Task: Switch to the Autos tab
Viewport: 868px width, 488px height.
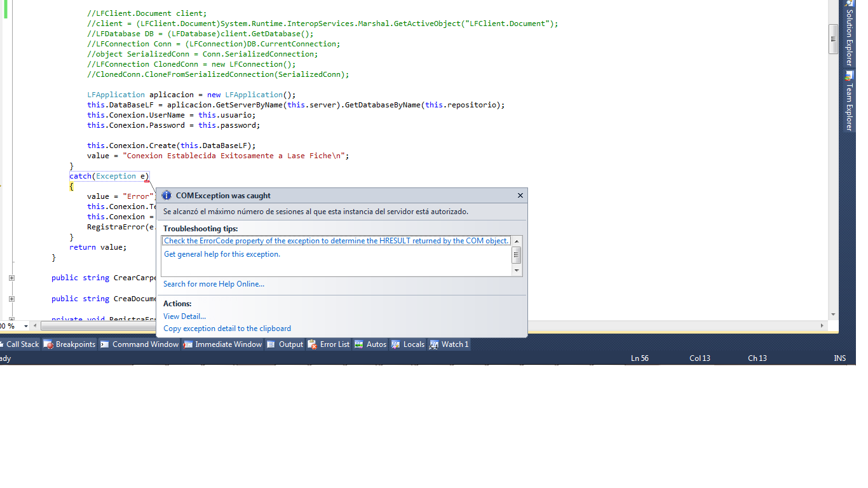Action: (370, 344)
